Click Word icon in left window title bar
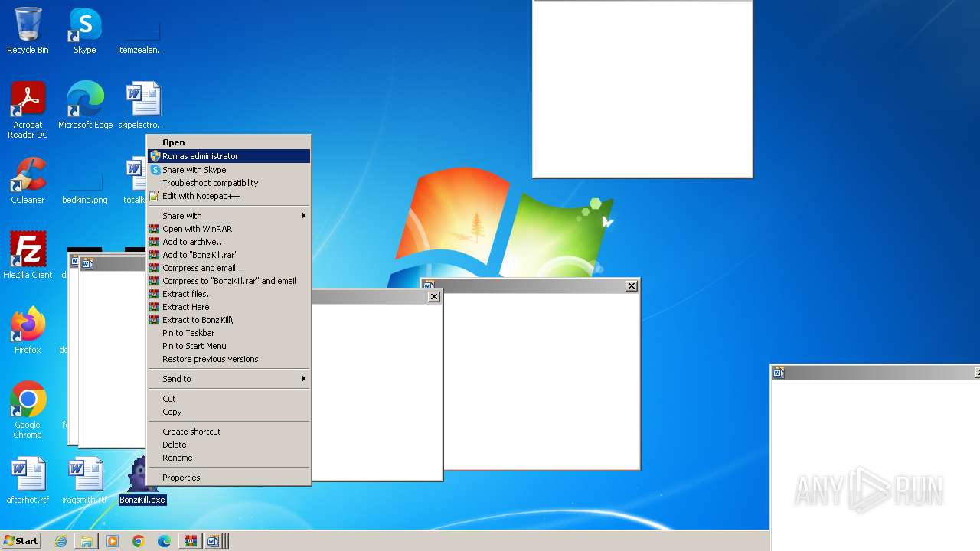This screenshot has height=551, width=980. click(x=87, y=264)
